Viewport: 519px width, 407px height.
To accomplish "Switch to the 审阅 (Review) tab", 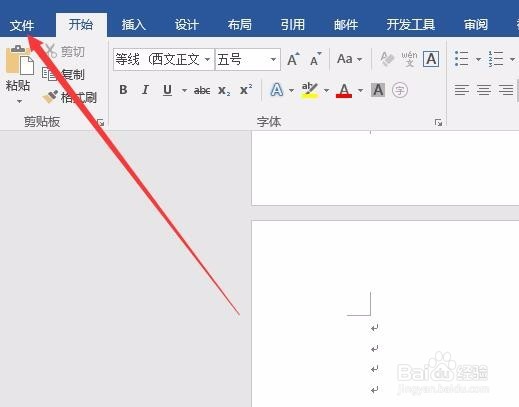I will [x=476, y=25].
